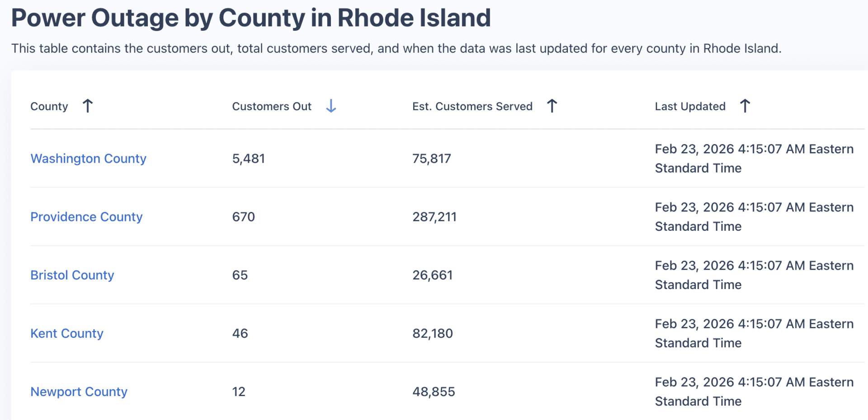The image size is (868, 420).
Task: Open the Kent County link
Action: 66,333
